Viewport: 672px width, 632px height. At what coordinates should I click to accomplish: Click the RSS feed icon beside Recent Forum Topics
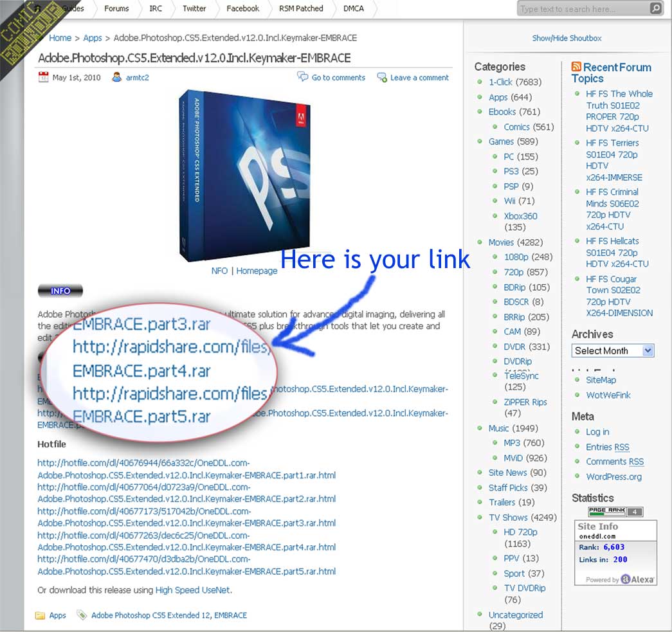(x=576, y=66)
